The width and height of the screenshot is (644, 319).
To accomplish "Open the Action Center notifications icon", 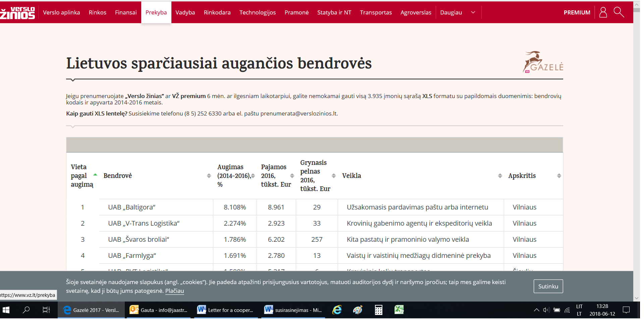I will pos(626,310).
